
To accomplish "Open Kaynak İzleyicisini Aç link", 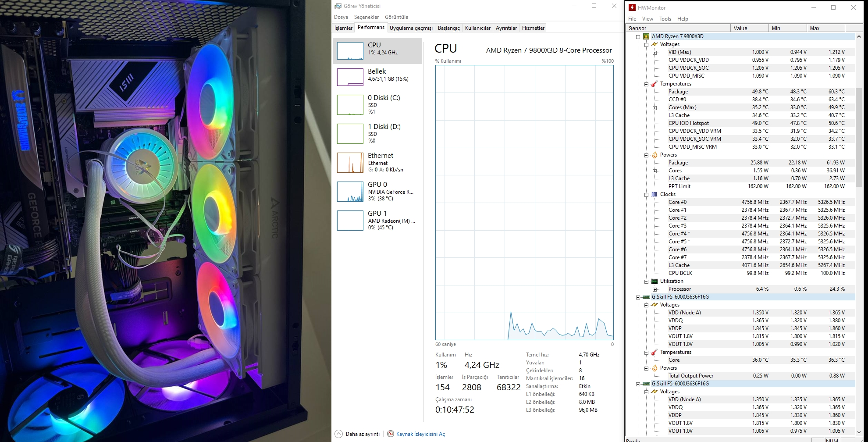I will pyautogui.click(x=420, y=434).
